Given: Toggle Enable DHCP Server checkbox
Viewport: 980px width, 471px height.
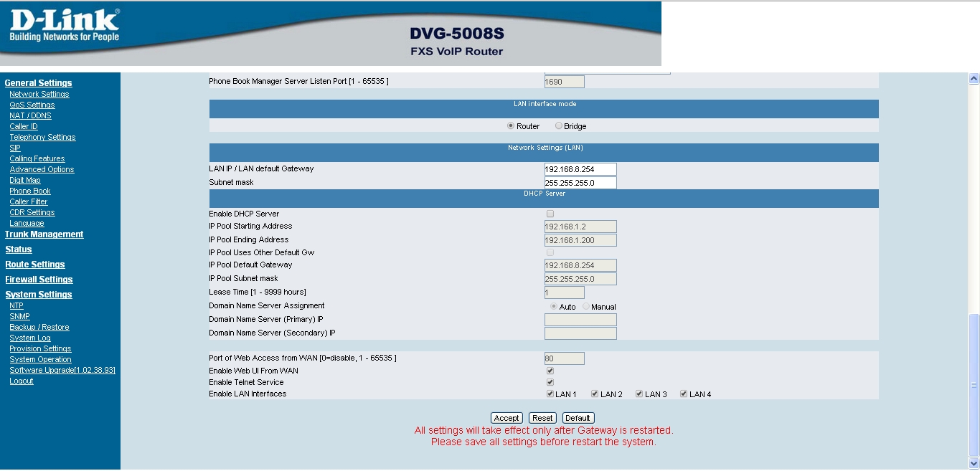Looking at the screenshot, I should pyautogui.click(x=550, y=214).
